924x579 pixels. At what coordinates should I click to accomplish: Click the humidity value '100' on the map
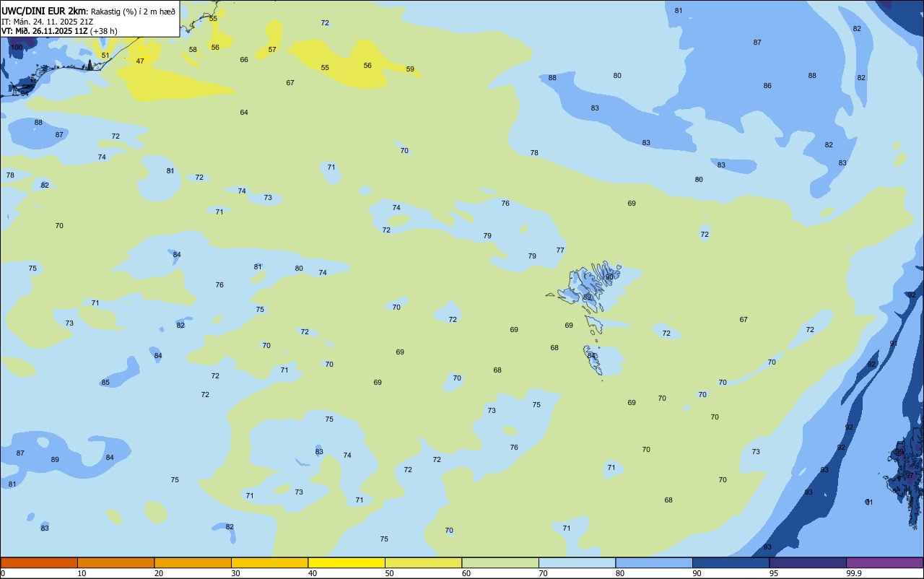click(17, 47)
